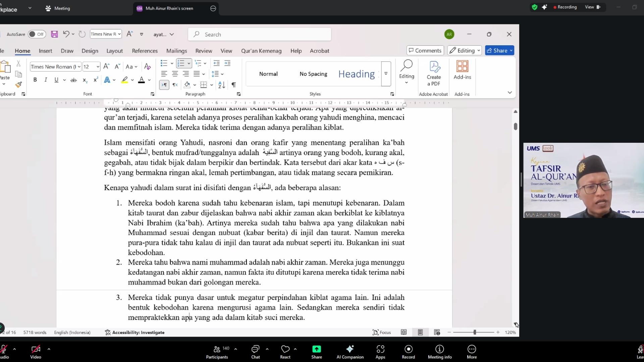Open Paragraph dialog launcher
The width and height of the screenshot is (644, 362).
(x=239, y=94)
